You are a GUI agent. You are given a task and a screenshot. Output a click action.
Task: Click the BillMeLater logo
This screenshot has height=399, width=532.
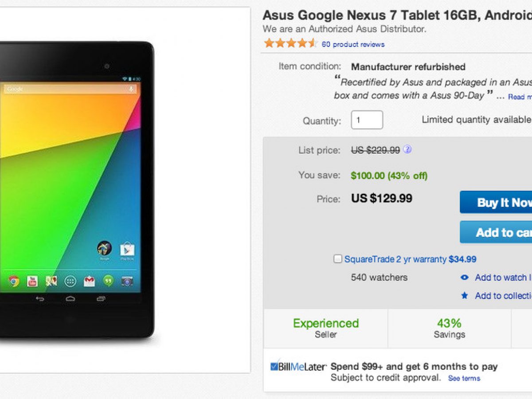[x=298, y=367]
